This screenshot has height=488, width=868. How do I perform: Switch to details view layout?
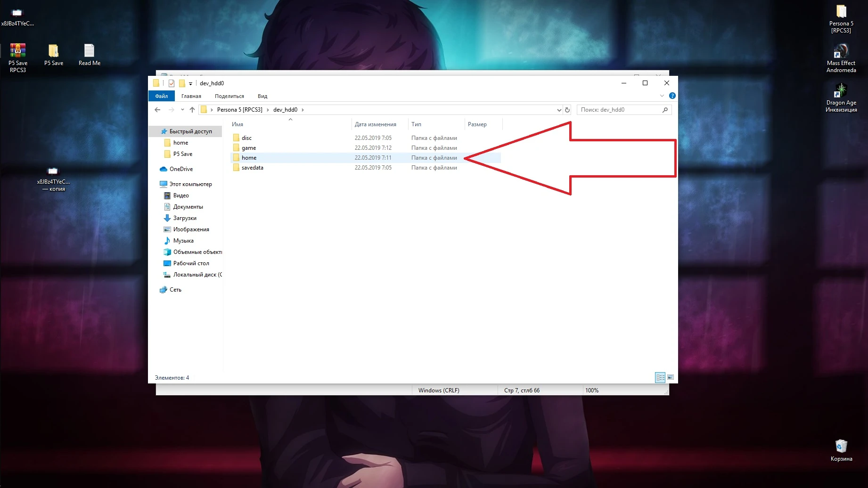click(660, 377)
